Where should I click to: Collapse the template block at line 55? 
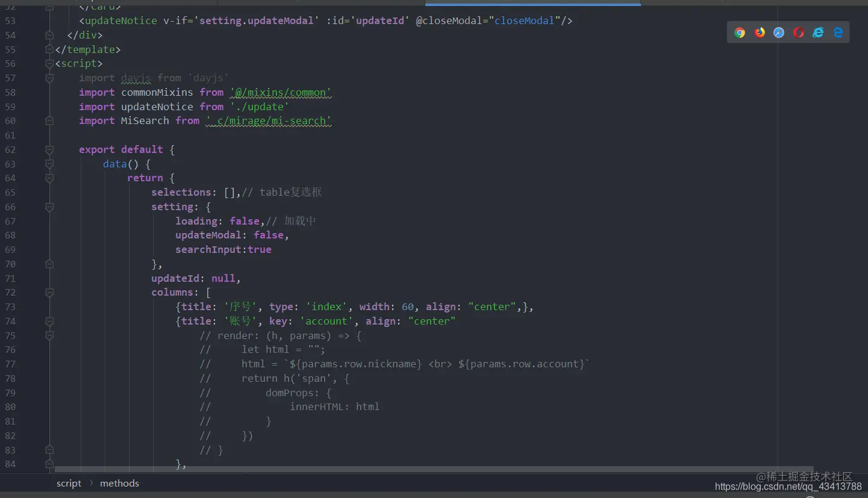tap(49, 49)
